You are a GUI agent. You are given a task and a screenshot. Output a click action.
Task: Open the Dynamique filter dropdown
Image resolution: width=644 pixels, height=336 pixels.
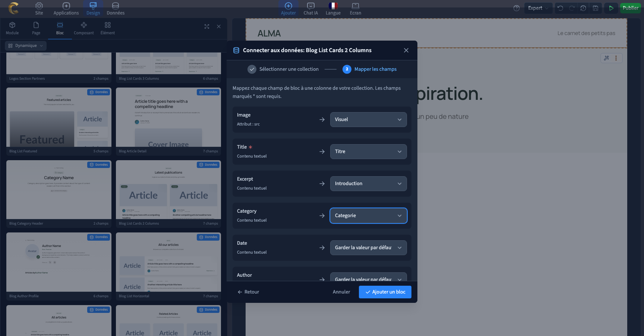pos(26,46)
